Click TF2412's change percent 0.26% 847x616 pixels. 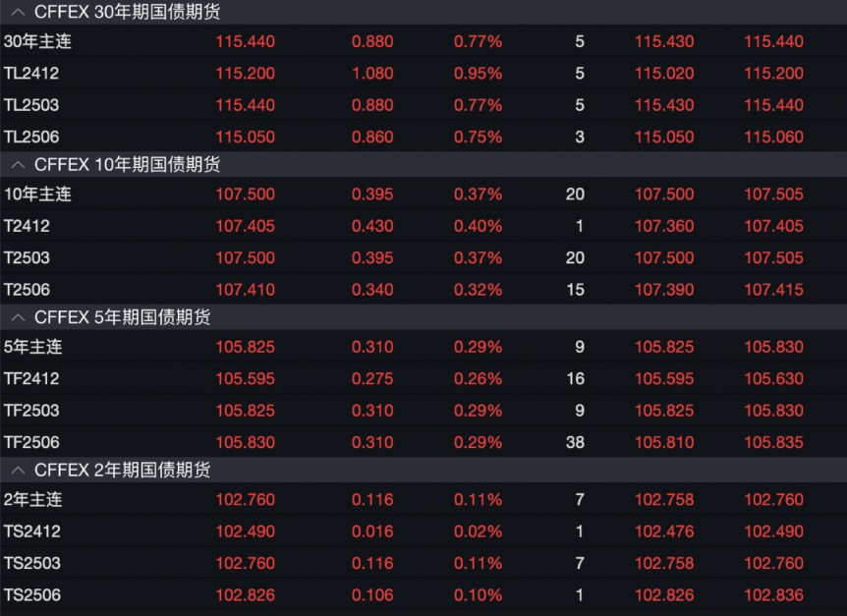tap(478, 378)
